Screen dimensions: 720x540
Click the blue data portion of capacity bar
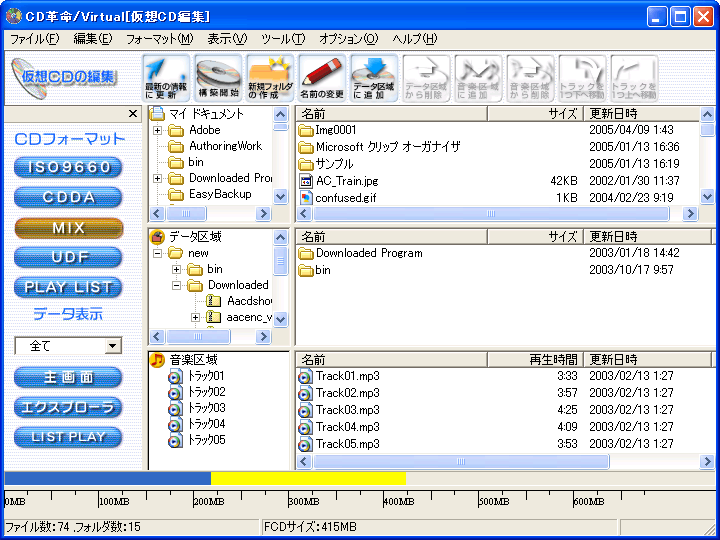(108, 478)
